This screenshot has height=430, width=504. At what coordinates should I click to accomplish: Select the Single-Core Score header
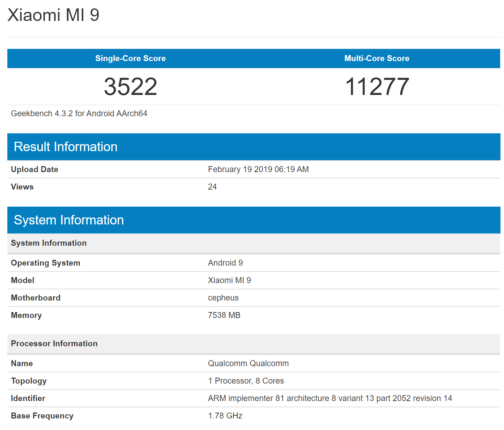pyautogui.click(x=131, y=58)
